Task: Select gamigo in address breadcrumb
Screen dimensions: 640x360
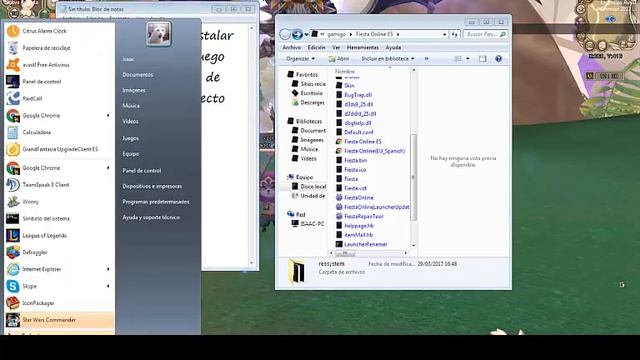Action: tap(336, 34)
